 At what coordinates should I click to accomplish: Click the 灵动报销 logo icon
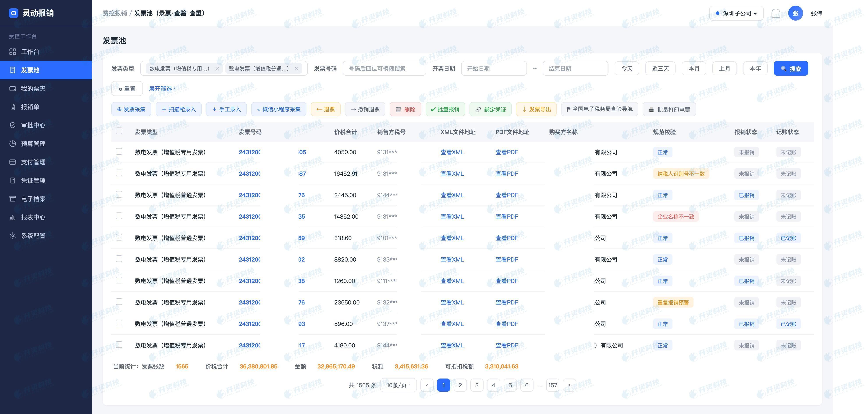(x=13, y=13)
